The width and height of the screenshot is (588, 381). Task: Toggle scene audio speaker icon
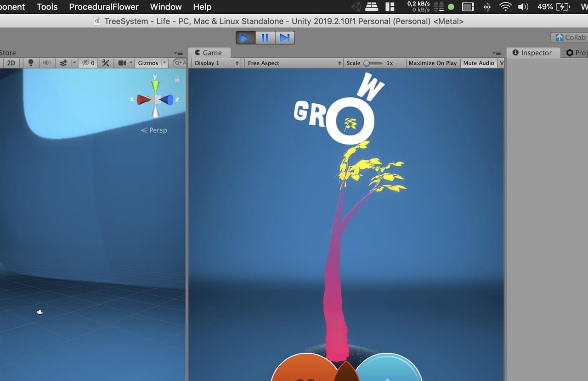click(x=46, y=63)
